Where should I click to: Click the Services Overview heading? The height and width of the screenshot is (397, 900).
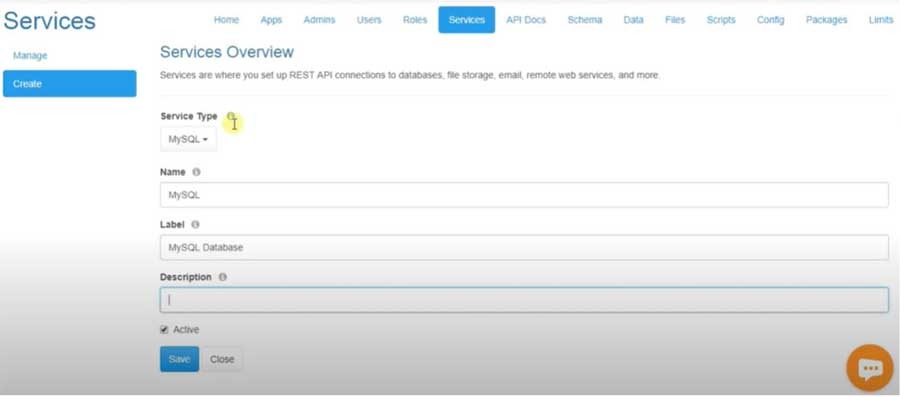pyautogui.click(x=227, y=52)
